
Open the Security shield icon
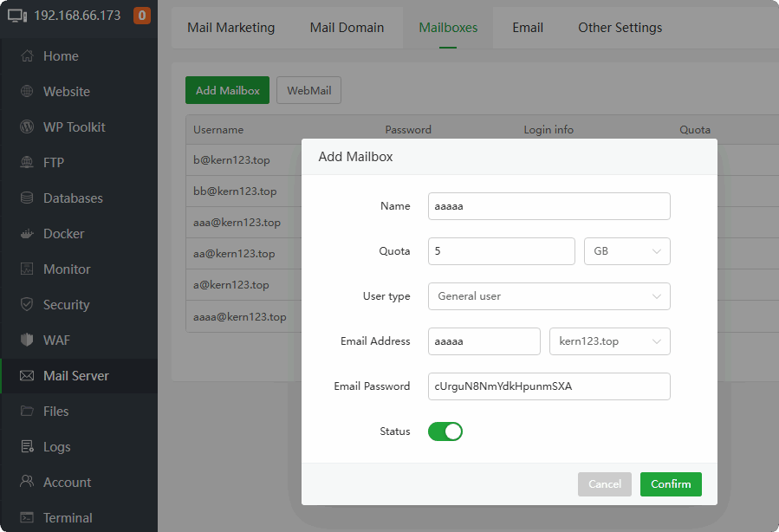pos(27,305)
